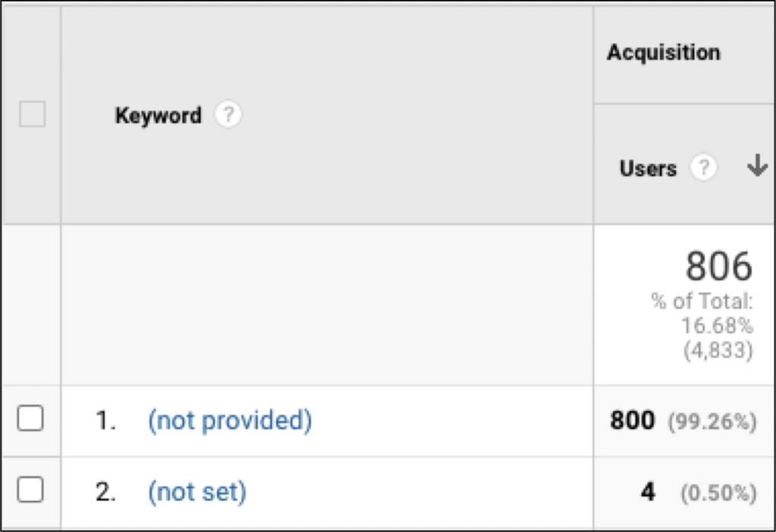Open the (not provided) keyword link

[230, 421]
